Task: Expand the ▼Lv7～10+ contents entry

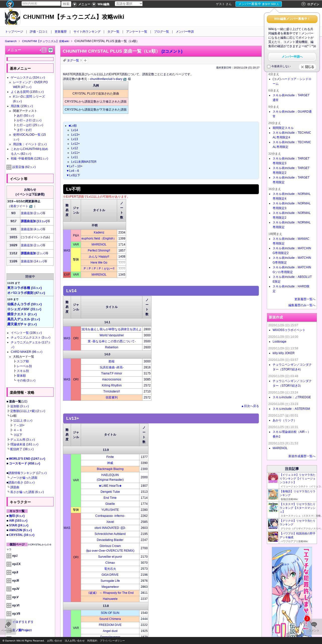Action: point(74,166)
